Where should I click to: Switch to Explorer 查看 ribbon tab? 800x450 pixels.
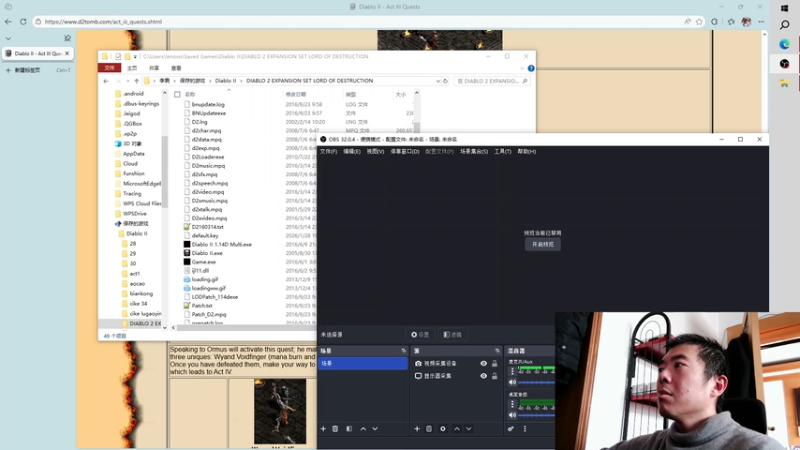click(176, 68)
